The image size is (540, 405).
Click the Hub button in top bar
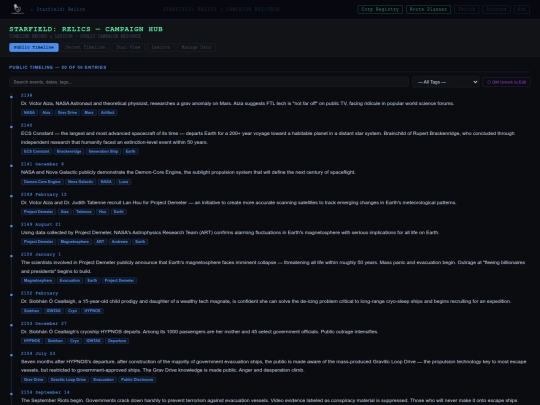pos(522,9)
